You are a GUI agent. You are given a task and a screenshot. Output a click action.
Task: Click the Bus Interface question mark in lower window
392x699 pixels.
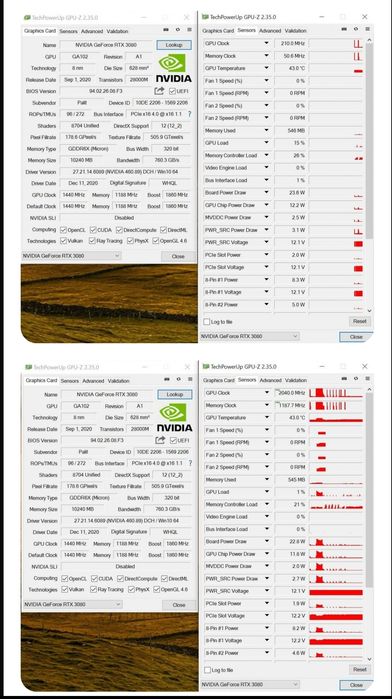[x=190, y=463]
